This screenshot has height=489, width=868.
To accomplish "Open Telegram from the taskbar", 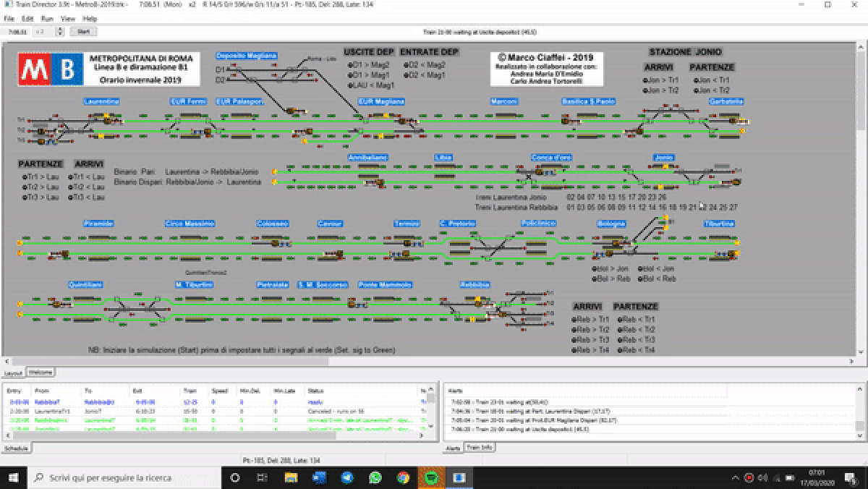I will click(347, 478).
